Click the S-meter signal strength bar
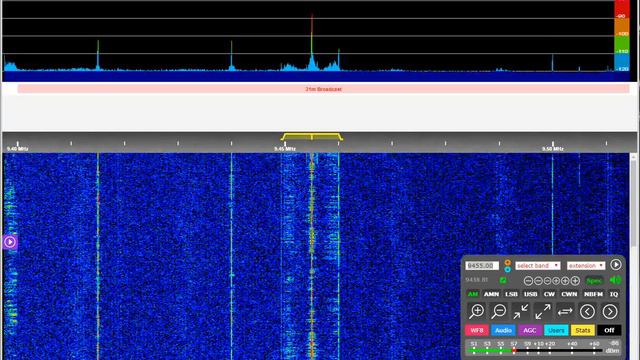The image size is (640, 360). (x=535, y=350)
